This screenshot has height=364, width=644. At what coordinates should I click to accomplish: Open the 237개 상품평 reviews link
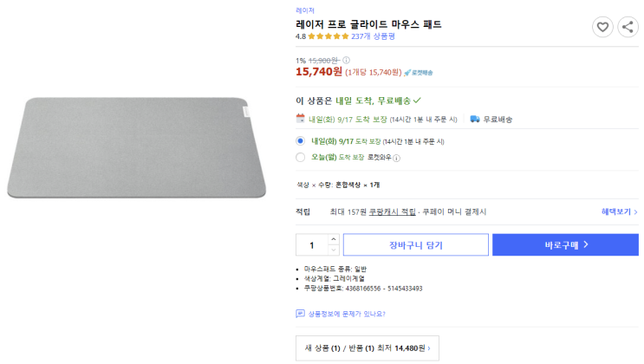(373, 36)
